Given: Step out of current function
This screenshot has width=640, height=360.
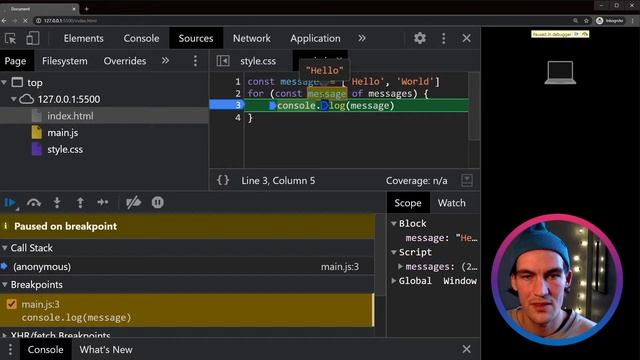Looking at the screenshot, I should point(80,202).
